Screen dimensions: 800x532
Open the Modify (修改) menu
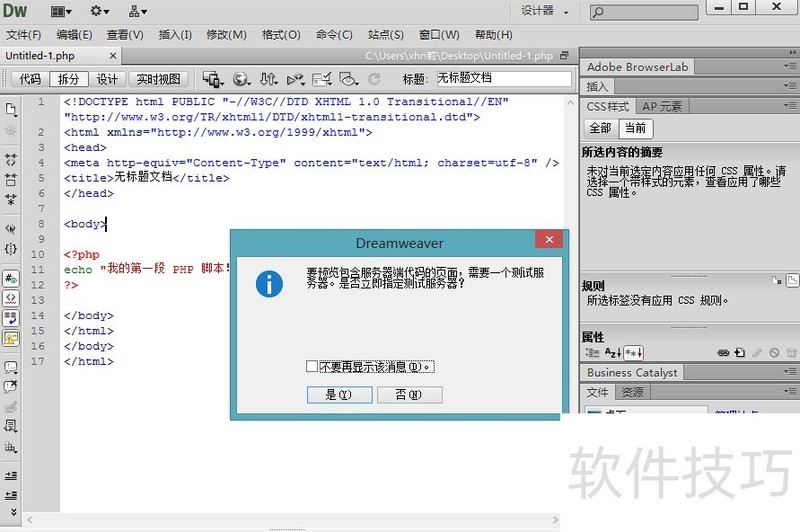tap(227, 35)
